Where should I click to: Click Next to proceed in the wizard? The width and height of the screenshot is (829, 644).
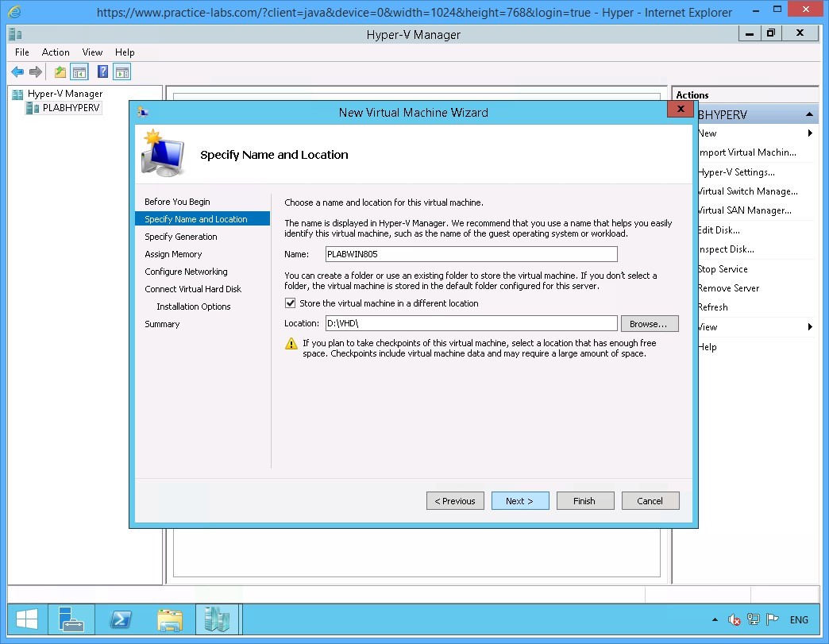[520, 500]
